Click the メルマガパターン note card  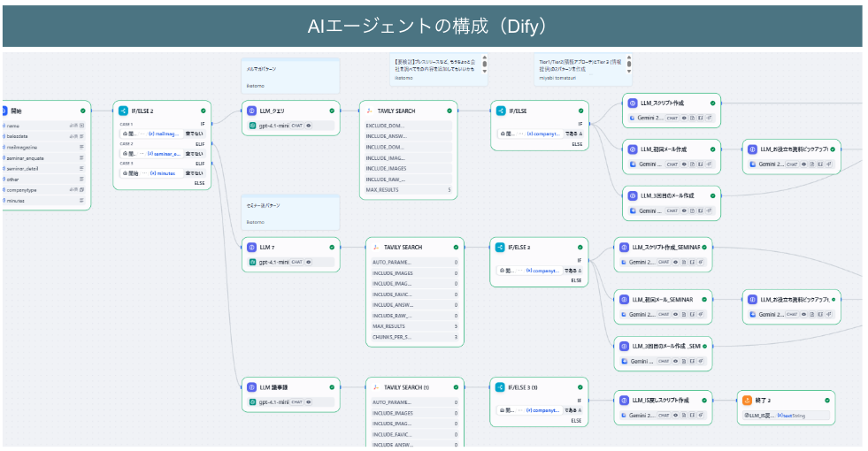tap(290, 76)
